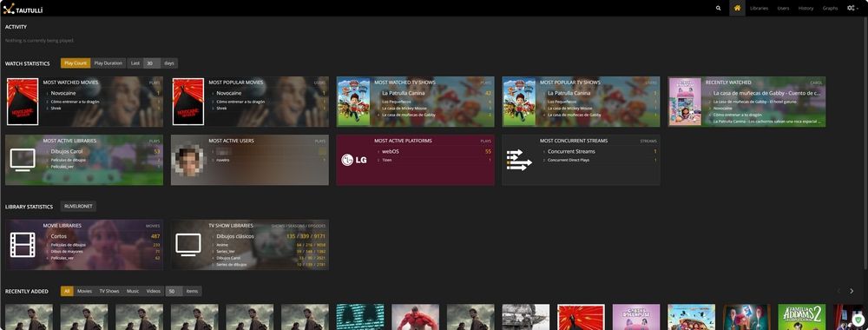Open Peliculas de dibujos in Most Active Libraries
Screen dimensions: 868x330
coord(68,160)
